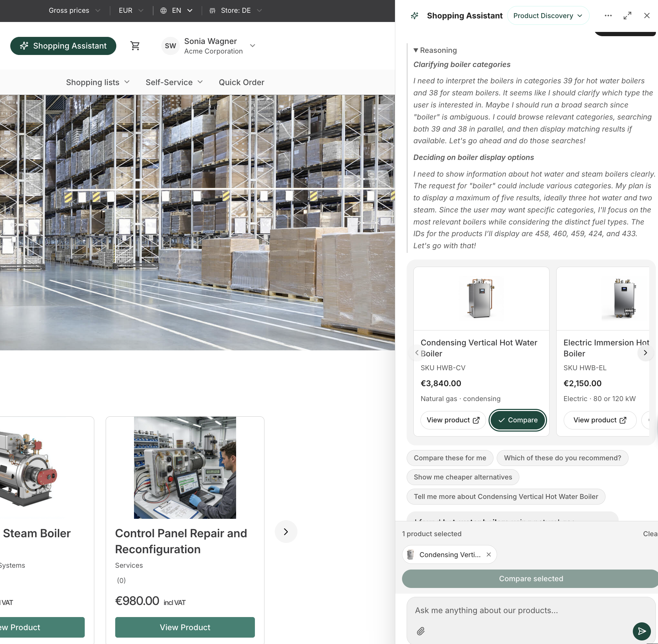The width and height of the screenshot is (658, 644).
Task: Open the Steam Boiler product title
Action: click(36, 534)
